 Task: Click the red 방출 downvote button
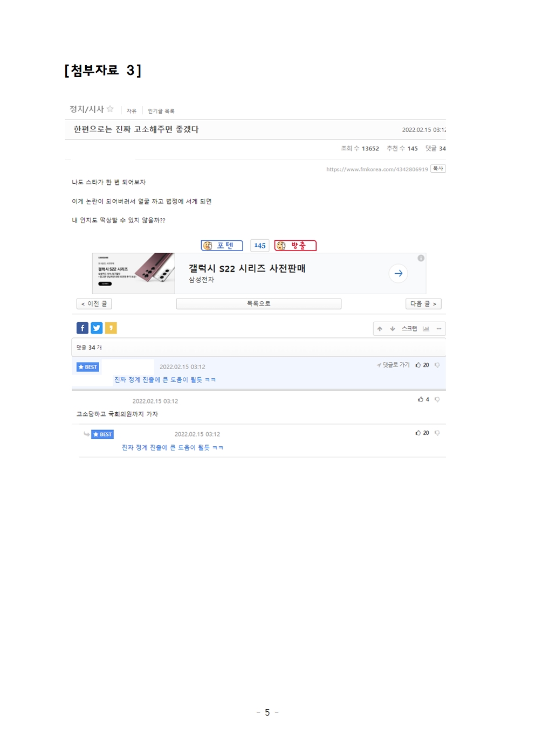point(296,246)
